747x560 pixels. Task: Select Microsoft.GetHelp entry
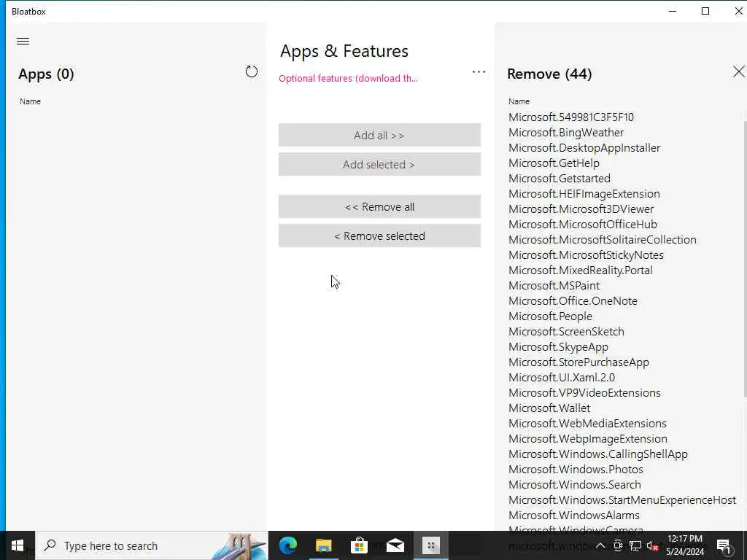[554, 163]
